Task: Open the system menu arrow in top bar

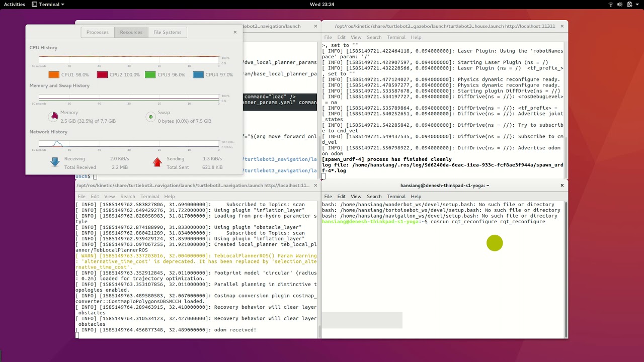Action: [x=638, y=4]
